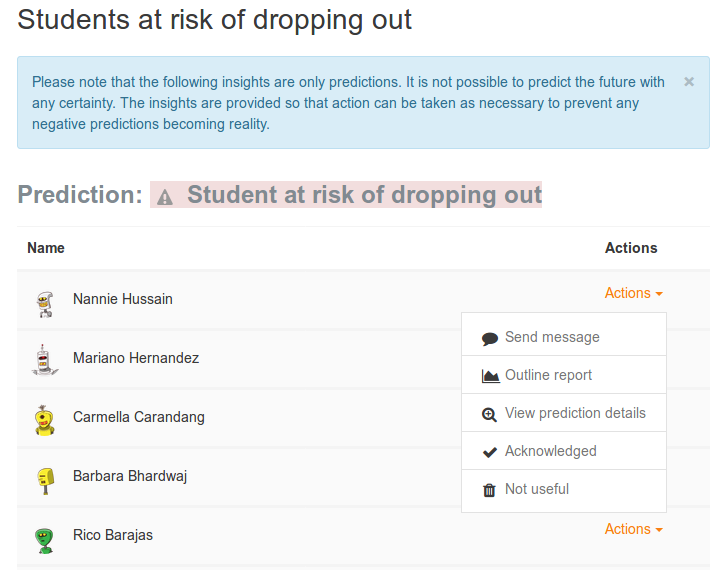Viewport: 721px width, 570px height.
Task: Click the warning triangle icon beside prediction
Action: (x=165, y=198)
